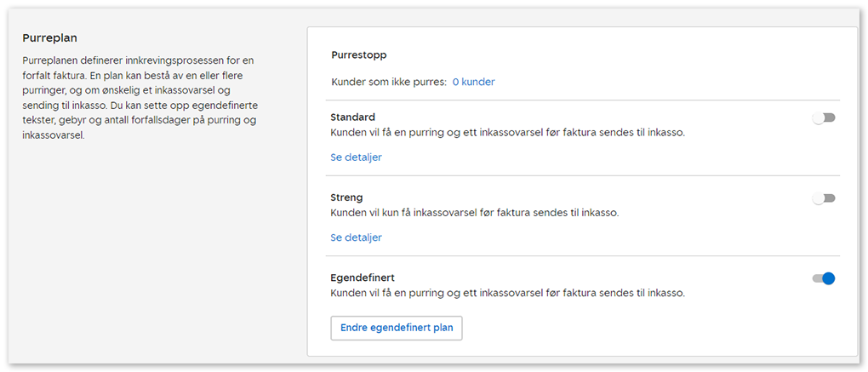Click the divider line above Streng
This screenshot has height=372, width=868.
point(584,176)
